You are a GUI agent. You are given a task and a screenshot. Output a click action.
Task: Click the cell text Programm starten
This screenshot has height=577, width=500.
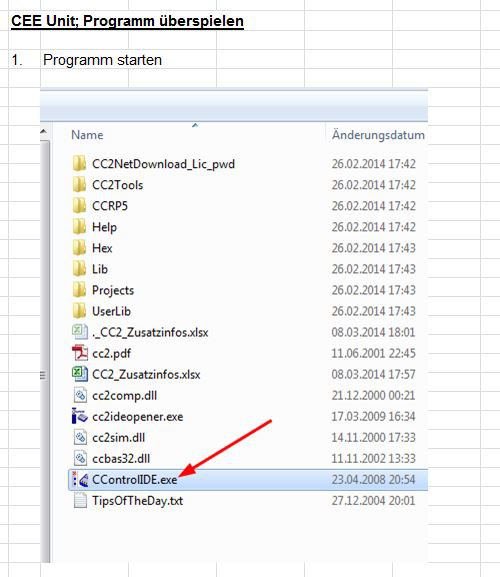102,60
